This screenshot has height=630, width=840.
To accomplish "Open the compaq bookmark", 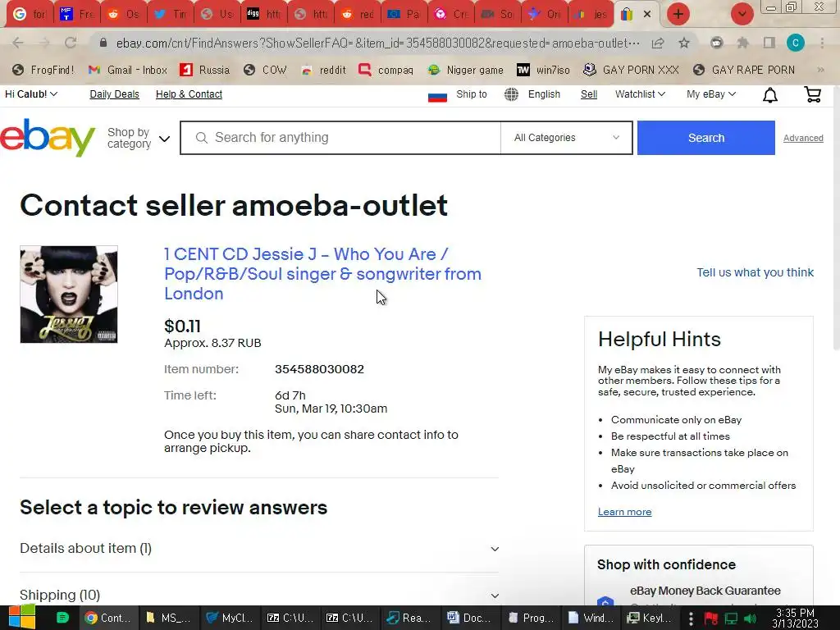I will pos(386,71).
